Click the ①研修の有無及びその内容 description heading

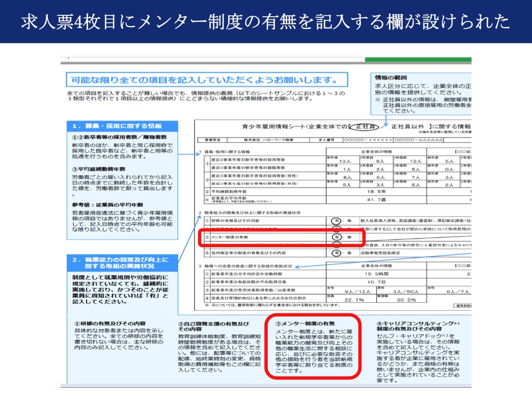110,323
